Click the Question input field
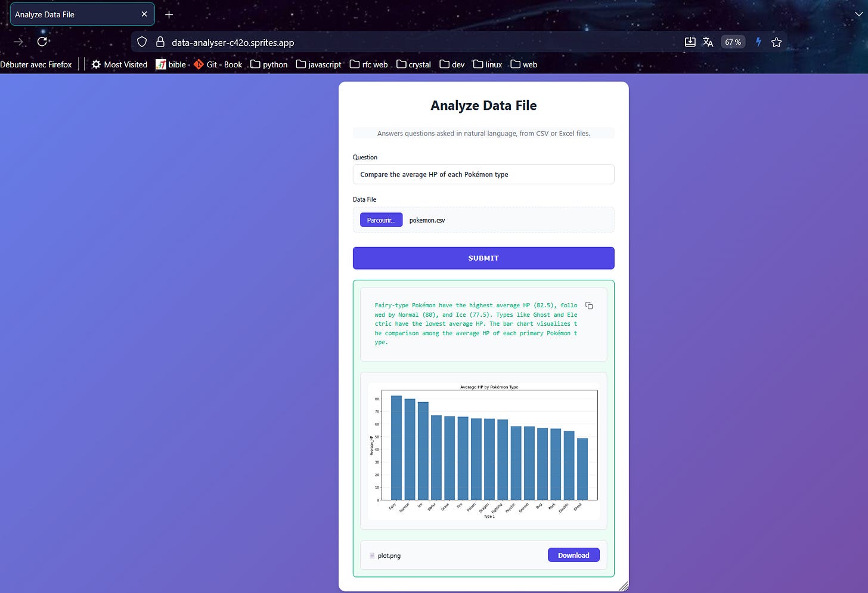 click(483, 174)
